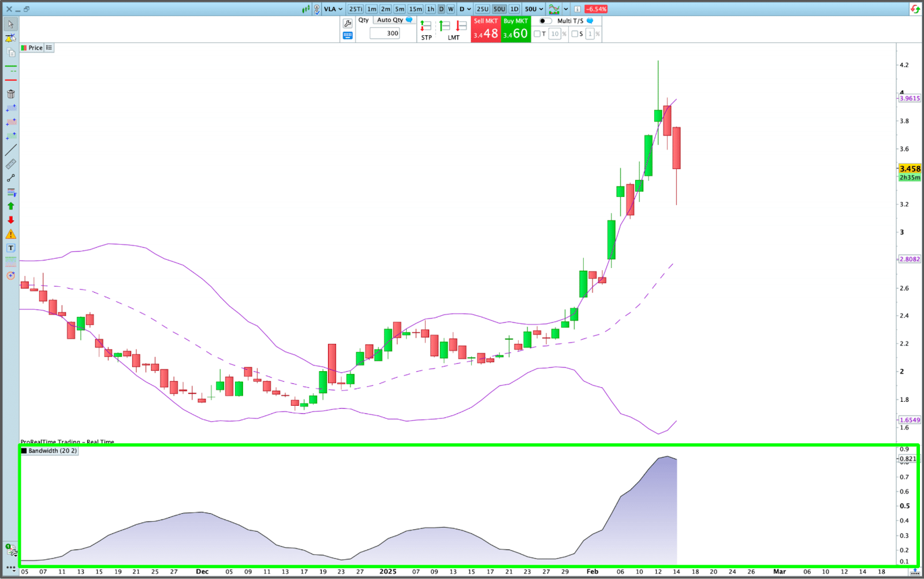This screenshot has height=579, width=924.
Task: Click the green up arrow marker tool
Action: (x=10, y=206)
